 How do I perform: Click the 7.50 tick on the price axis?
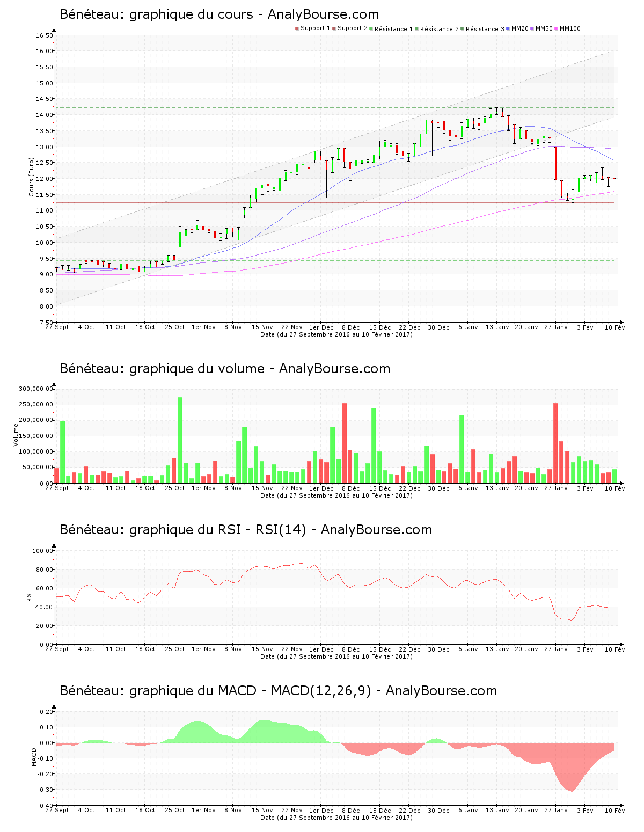[46, 323]
